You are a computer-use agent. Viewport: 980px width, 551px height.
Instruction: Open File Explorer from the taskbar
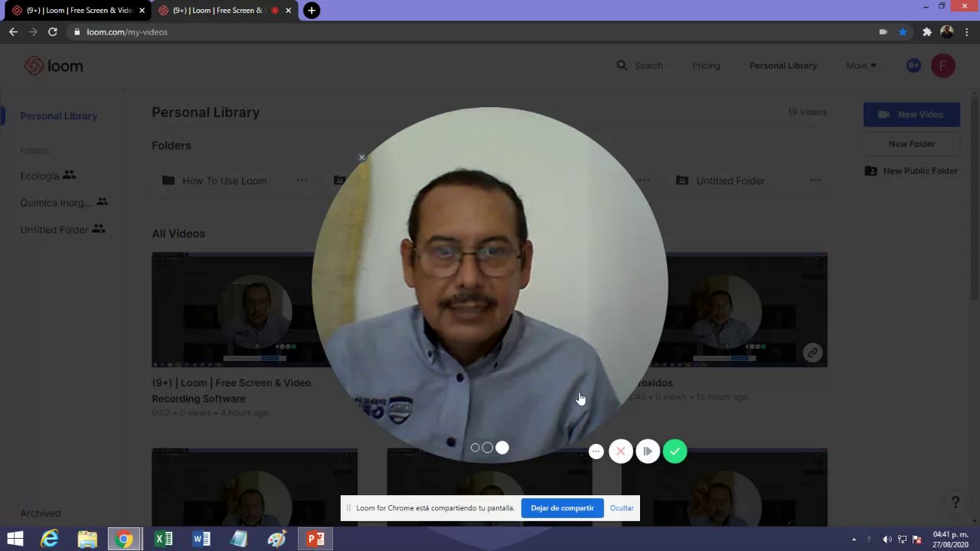tap(87, 540)
